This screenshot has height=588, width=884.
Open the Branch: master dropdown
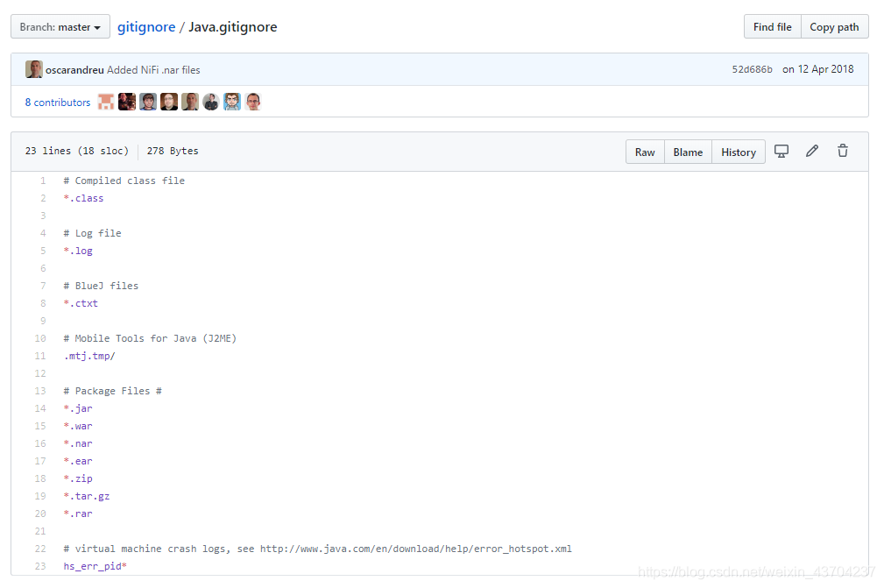[x=60, y=26]
